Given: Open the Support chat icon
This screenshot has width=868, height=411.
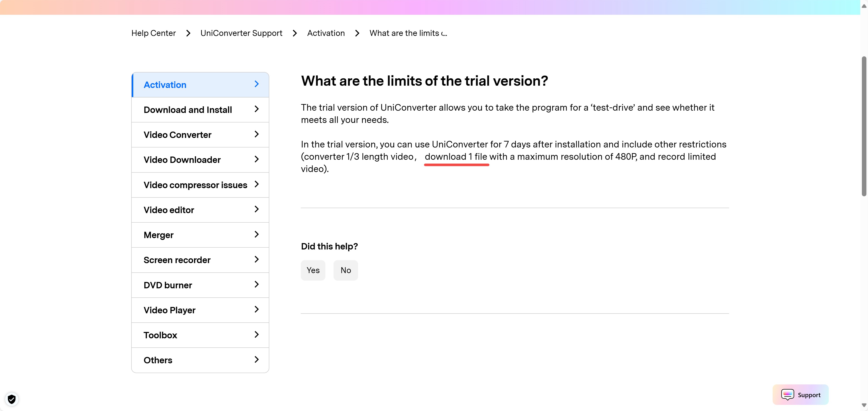Looking at the screenshot, I should pyautogui.click(x=787, y=394).
